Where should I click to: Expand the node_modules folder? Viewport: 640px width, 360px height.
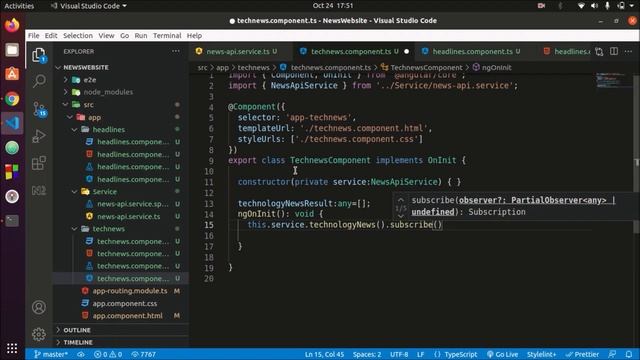tap(108, 92)
